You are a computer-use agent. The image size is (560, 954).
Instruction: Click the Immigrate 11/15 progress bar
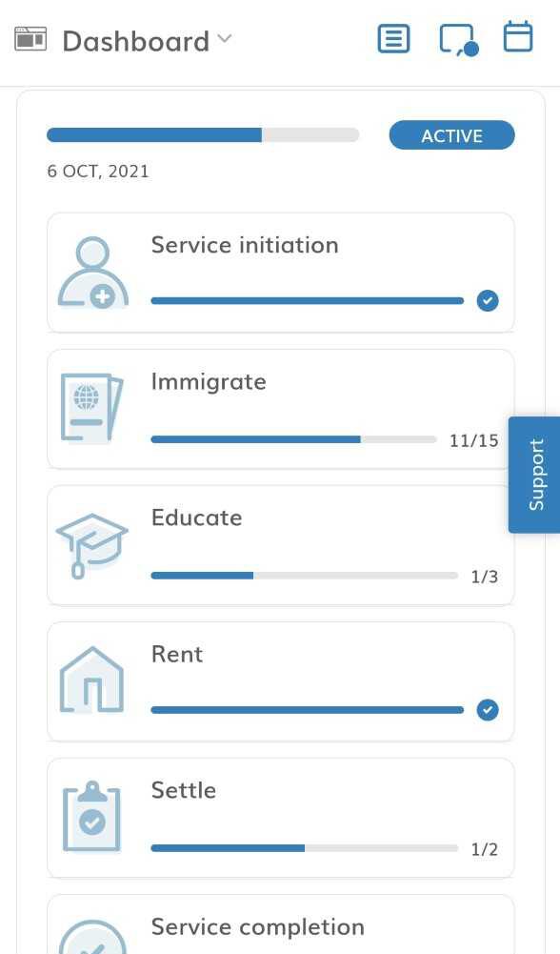(x=293, y=439)
